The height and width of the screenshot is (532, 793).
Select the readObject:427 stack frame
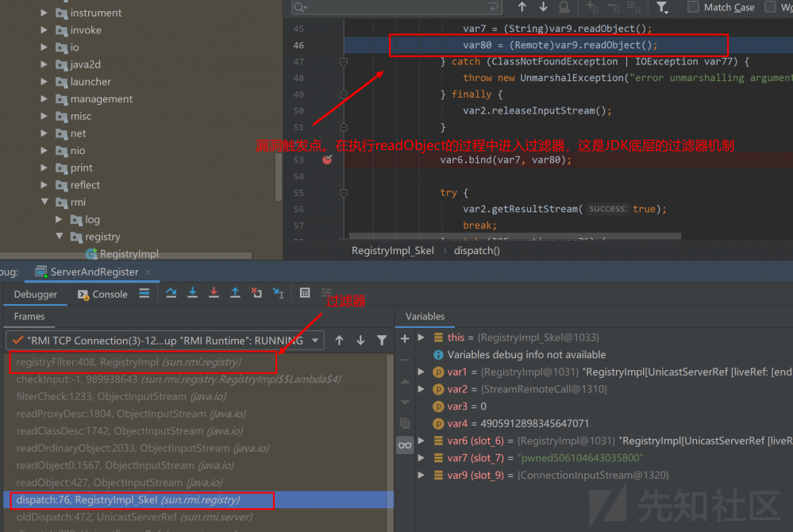(198, 483)
